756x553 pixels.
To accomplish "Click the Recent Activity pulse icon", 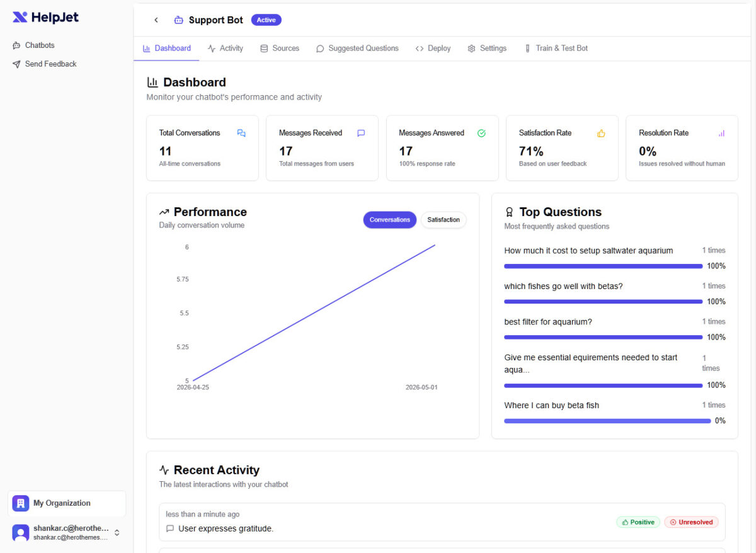I will [164, 470].
